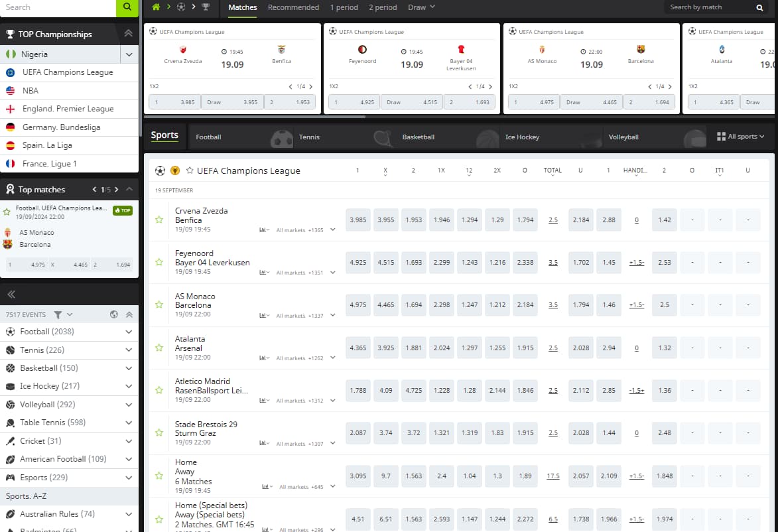Collapse TOP Championships with double chevron
The width and height of the screenshot is (778, 532).
point(128,34)
